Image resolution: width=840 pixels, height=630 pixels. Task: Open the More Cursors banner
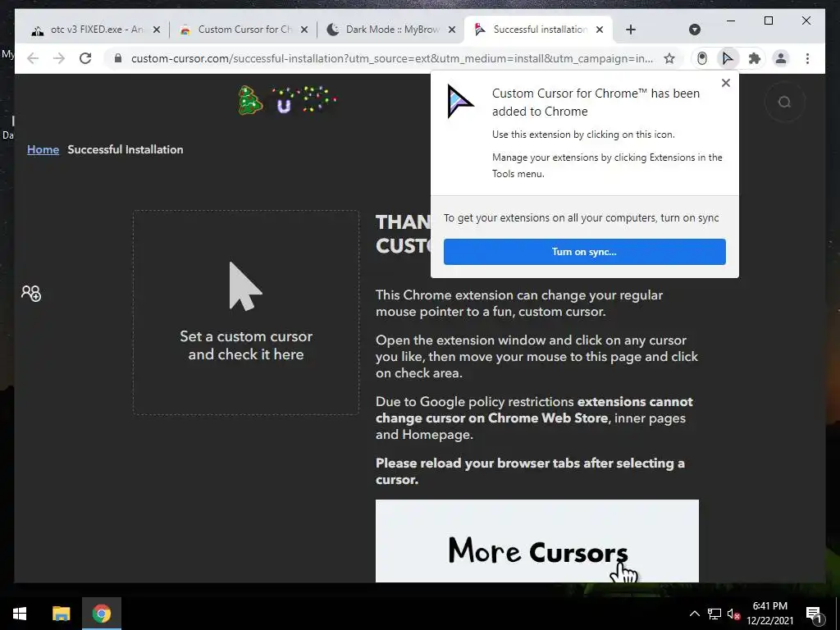[537, 541]
